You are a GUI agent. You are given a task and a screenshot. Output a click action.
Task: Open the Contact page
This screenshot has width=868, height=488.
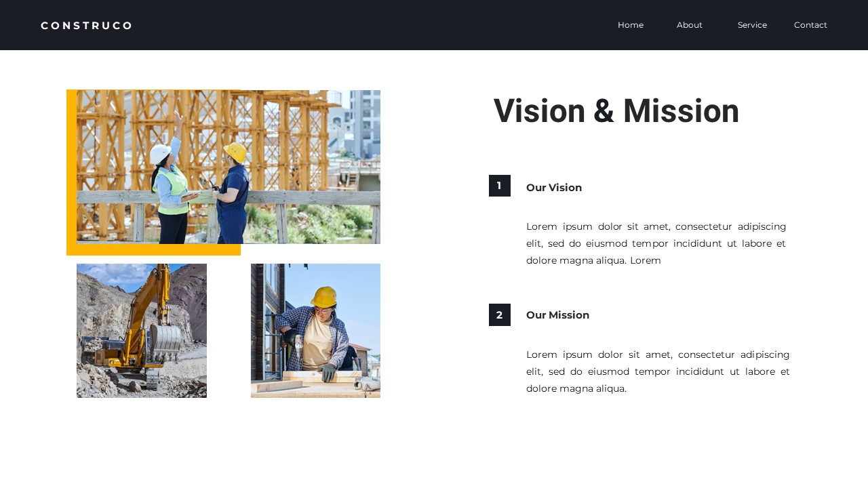(810, 24)
